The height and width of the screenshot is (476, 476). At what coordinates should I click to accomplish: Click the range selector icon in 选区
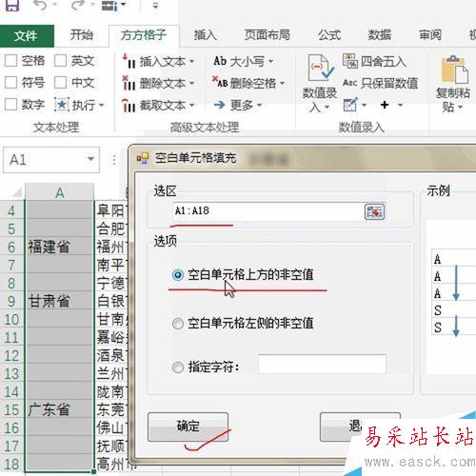[374, 211]
